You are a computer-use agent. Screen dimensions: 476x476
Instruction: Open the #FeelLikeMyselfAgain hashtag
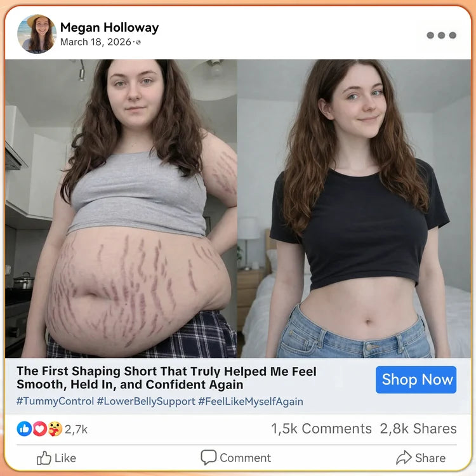tap(251, 401)
